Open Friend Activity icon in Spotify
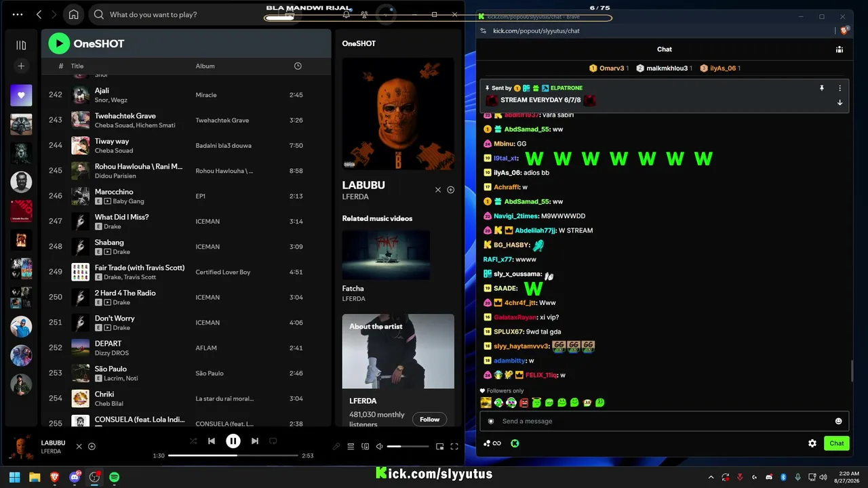 point(365,14)
